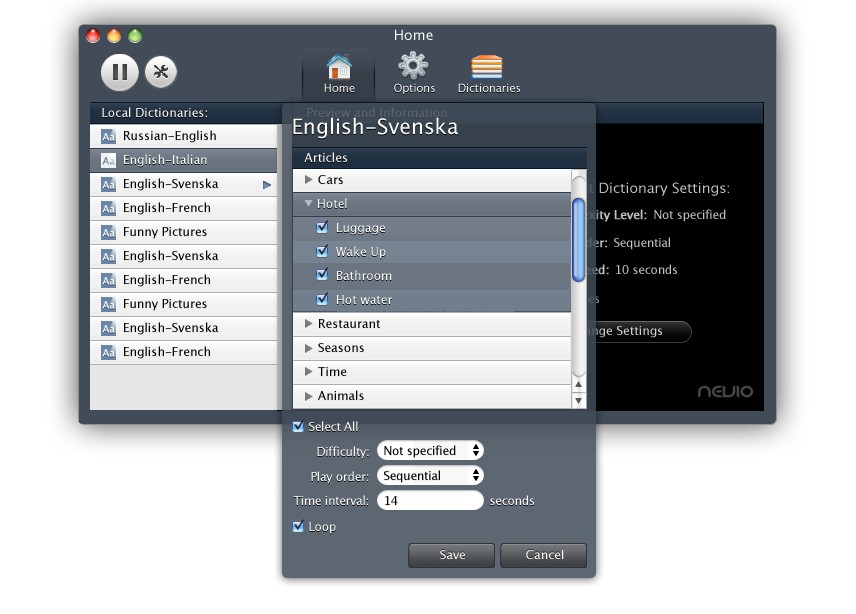Viewport: 856px width, 614px height.
Task: Expand the Time article group
Action: point(308,371)
